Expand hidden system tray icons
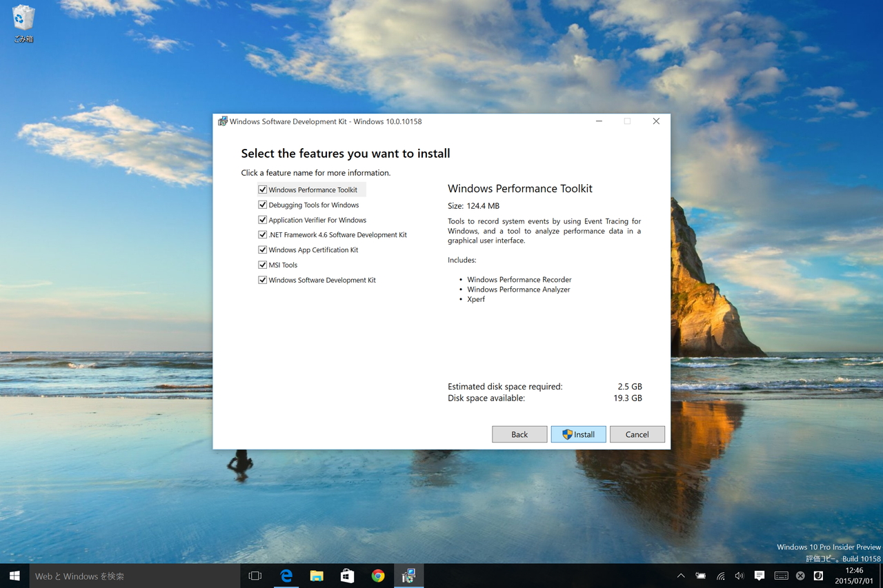The image size is (883, 588). 680,576
